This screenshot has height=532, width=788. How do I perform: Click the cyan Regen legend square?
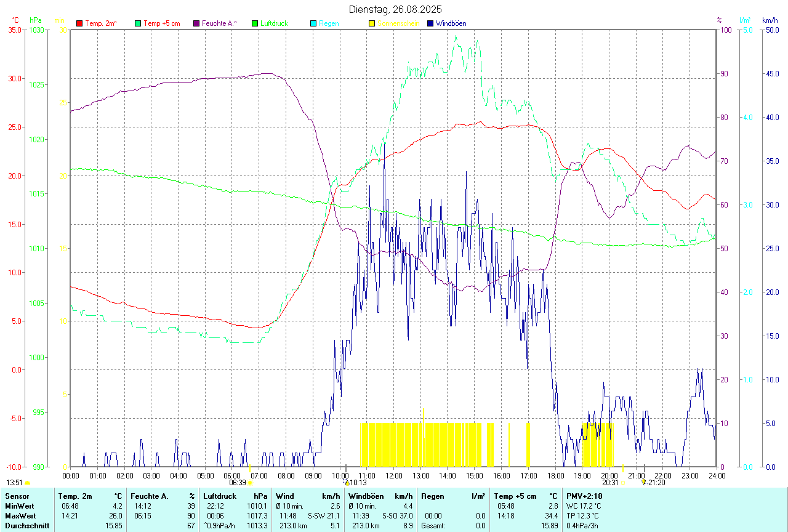[313, 23]
